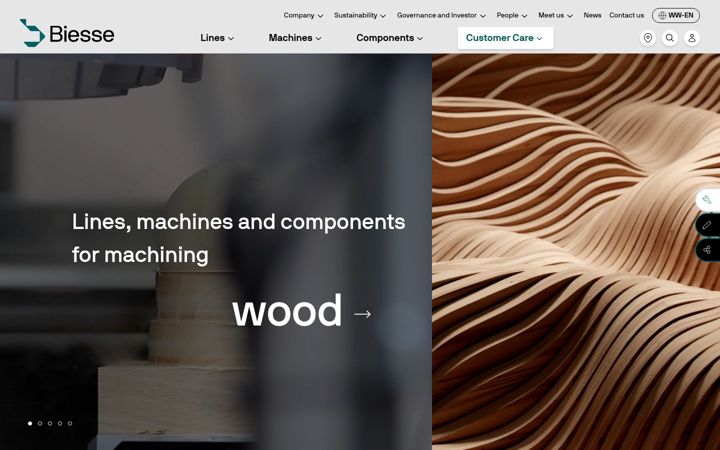Click the share icon on the side widget
Image resolution: width=720 pixels, height=450 pixels.
click(x=707, y=250)
